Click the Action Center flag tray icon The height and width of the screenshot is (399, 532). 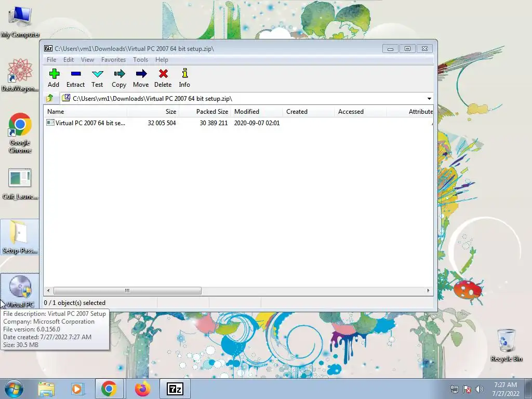467,389
